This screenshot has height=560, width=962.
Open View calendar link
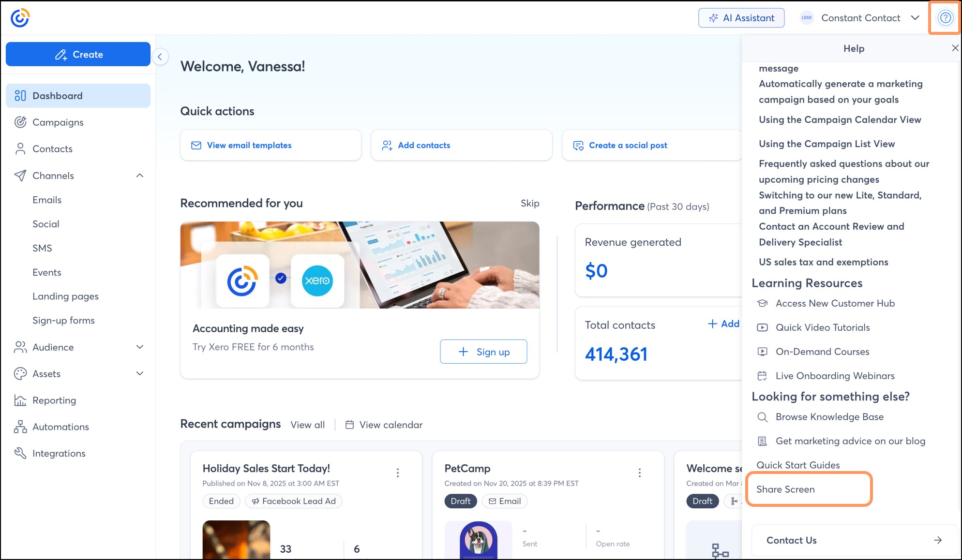[x=384, y=425]
